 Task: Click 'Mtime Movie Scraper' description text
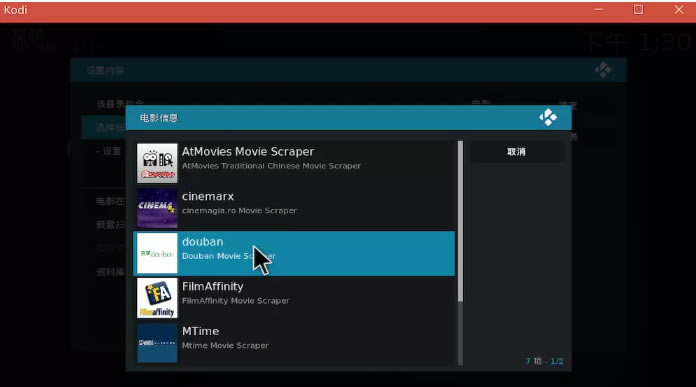click(x=225, y=346)
